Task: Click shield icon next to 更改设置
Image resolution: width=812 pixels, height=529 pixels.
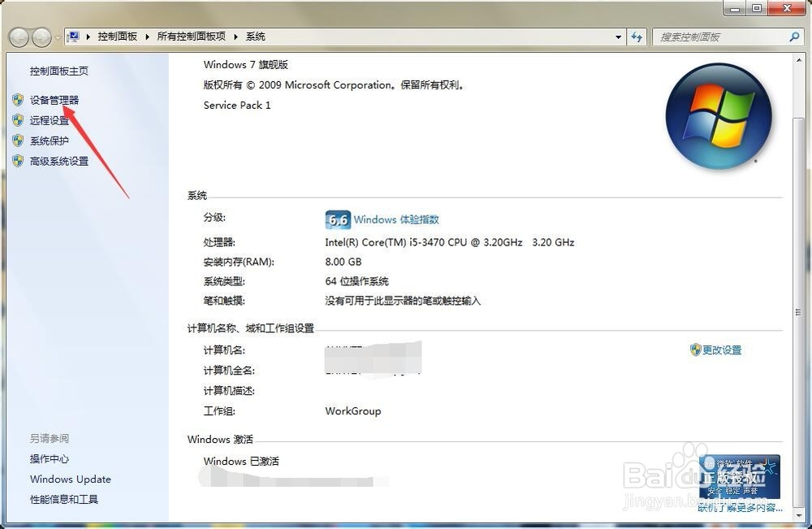Action: pyautogui.click(x=696, y=349)
